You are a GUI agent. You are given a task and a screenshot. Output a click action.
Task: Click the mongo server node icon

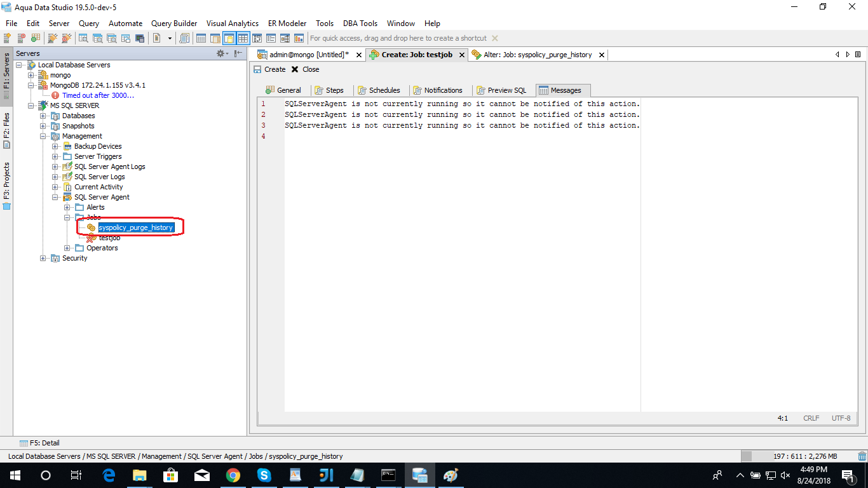(x=43, y=75)
